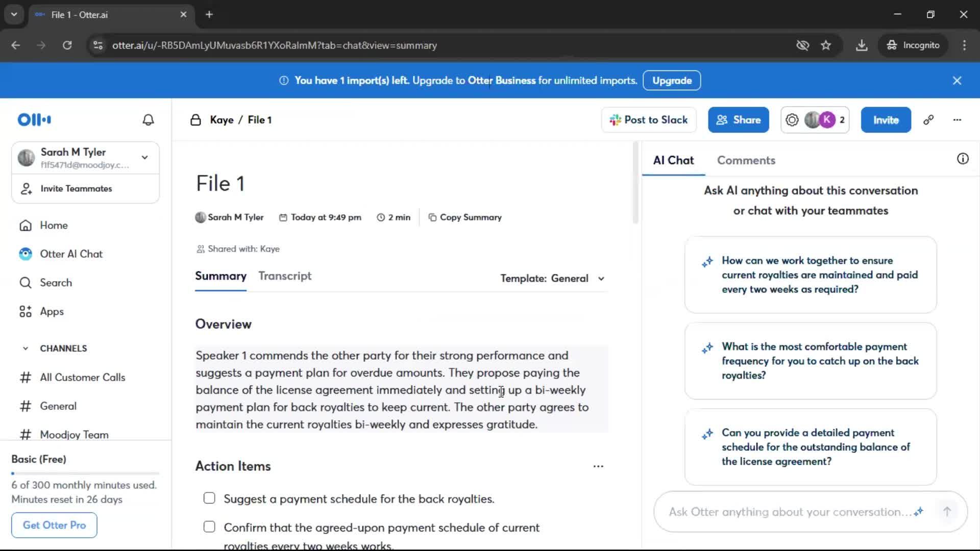This screenshot has width=980, height=551.
Task: Click Kaye in the breadcrumb
Action: pos(222,120)
